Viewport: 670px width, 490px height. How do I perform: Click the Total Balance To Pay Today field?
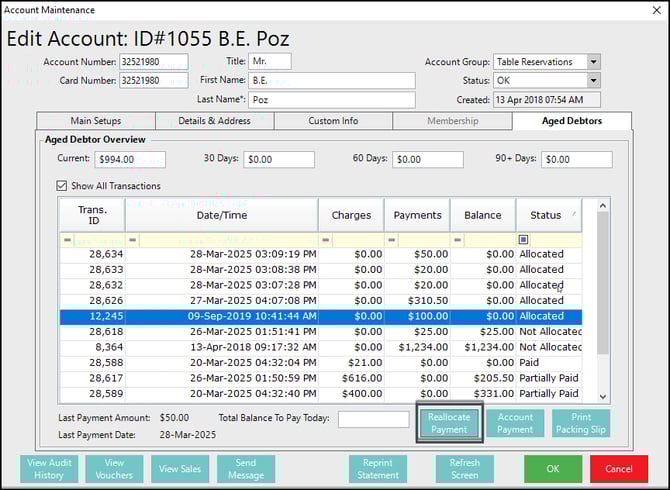pos(373,419)
